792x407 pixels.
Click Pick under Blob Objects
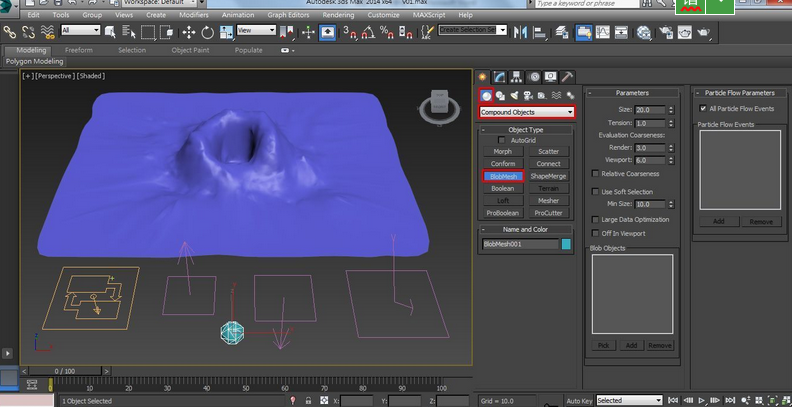coord(604,345)
